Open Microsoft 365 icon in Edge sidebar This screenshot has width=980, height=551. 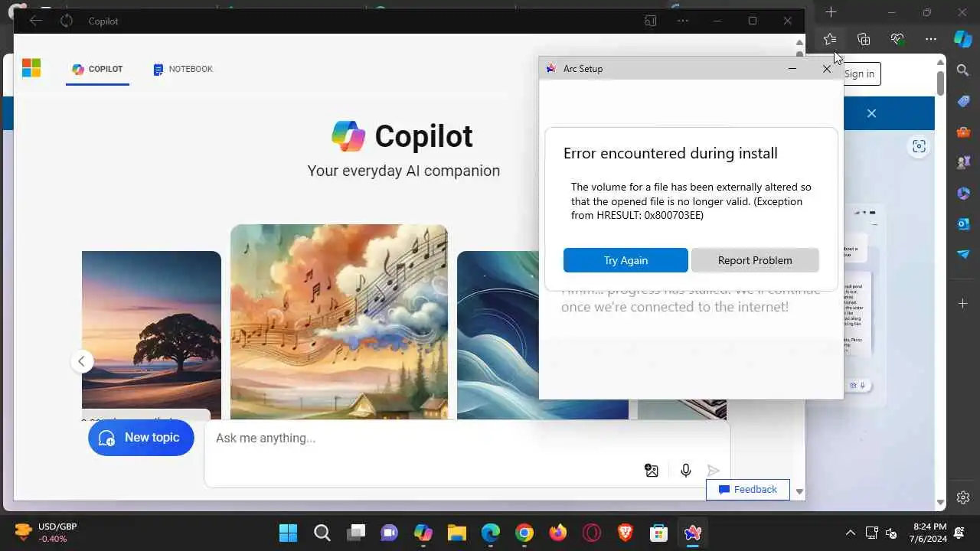963,194
